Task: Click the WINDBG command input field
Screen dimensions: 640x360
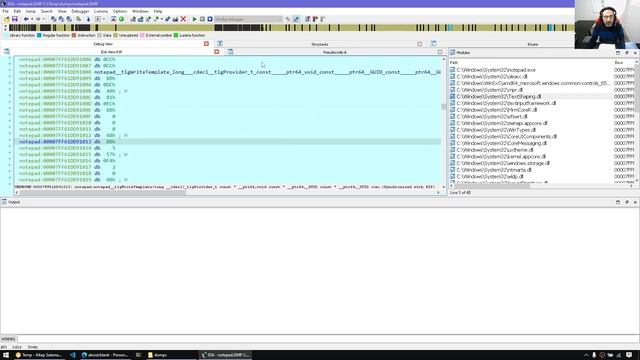Action: coord(328,339)
